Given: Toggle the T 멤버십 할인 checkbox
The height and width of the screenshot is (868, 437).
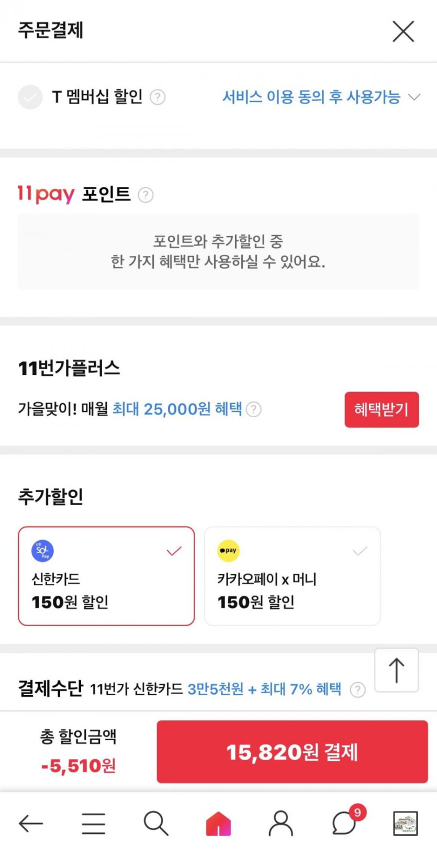Looking at the screenshot, I should pyautogui.click(x=30, y=97).
